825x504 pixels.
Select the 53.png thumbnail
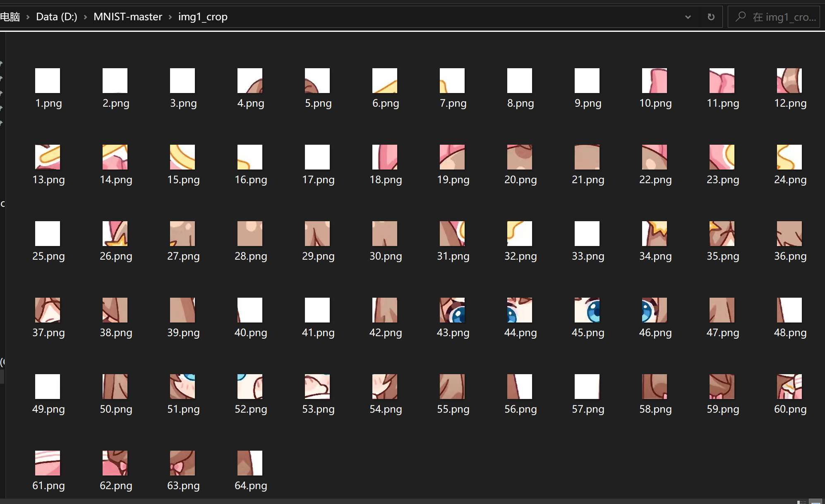coord(317,387)
